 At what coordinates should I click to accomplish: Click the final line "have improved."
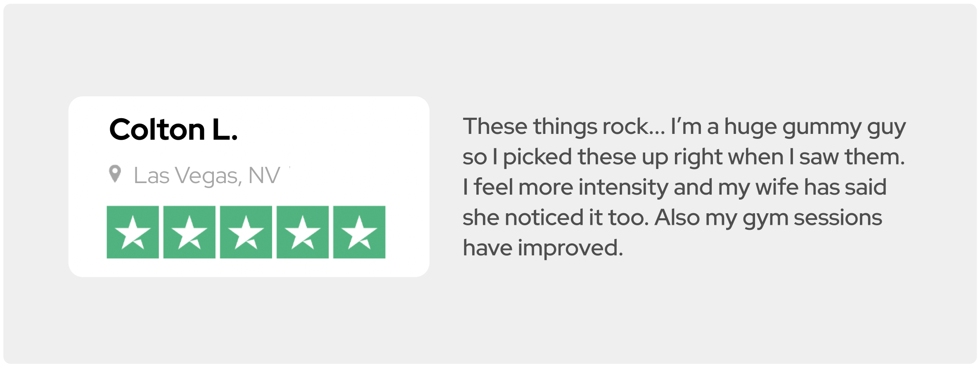coord(542,248)
